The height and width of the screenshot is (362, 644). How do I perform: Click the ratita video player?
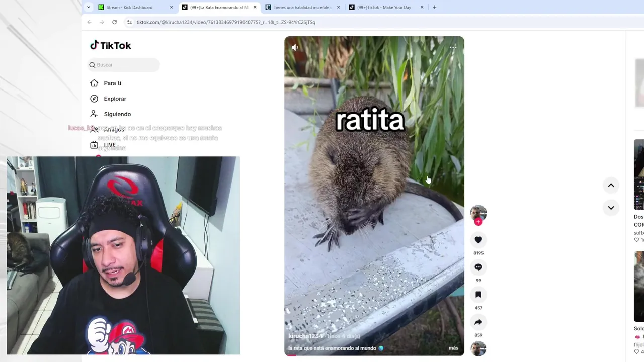[x=374, y=196]
